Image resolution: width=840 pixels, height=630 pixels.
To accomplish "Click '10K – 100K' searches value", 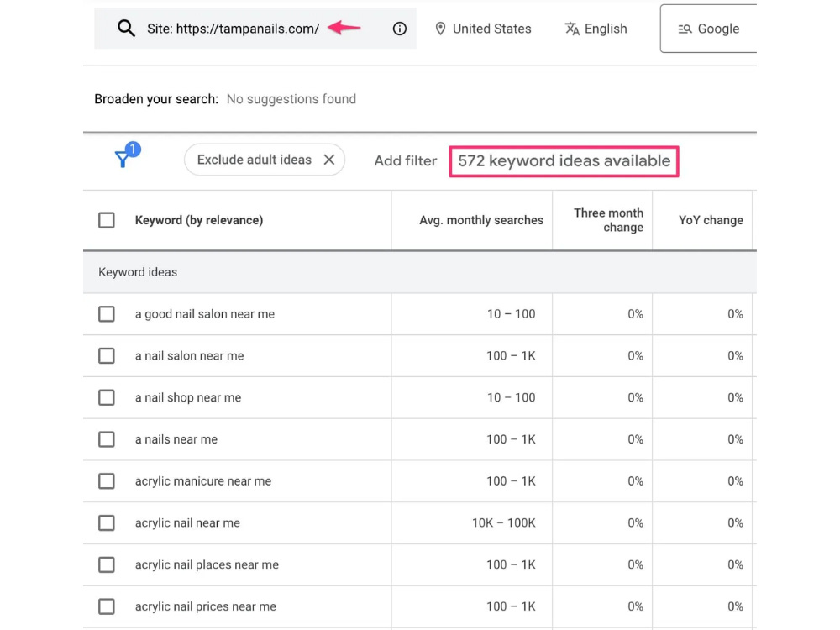I will (x=503, y=522).
